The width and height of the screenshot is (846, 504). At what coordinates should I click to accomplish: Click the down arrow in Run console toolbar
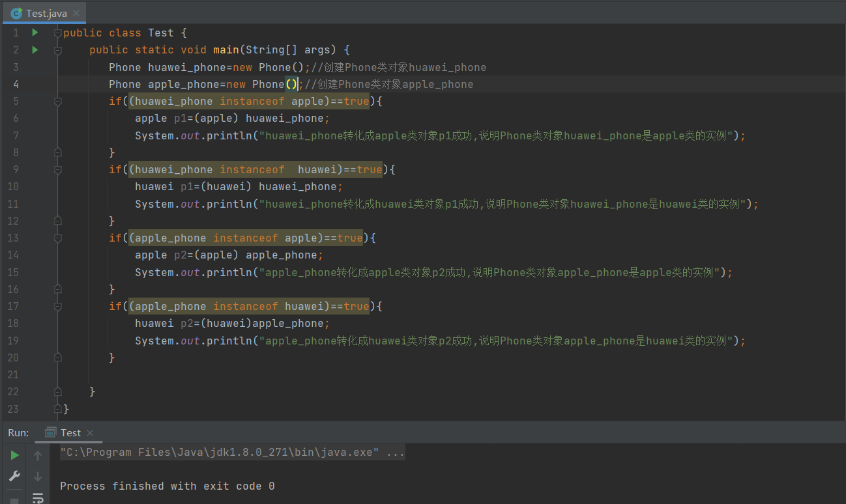(x=38, y=476)
